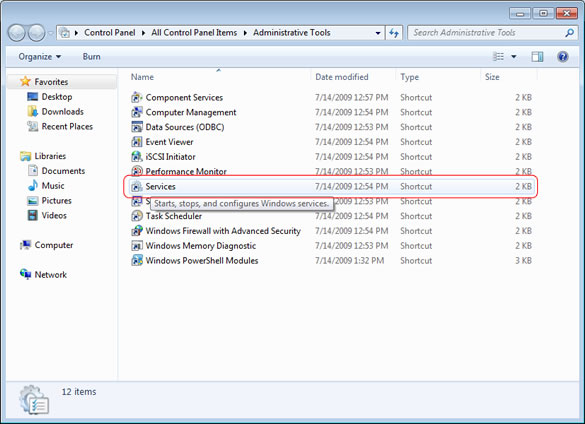Viewport: 585px width, 424px height.
Task: Click the Performance Monitor icon
Action: point(137,171)
